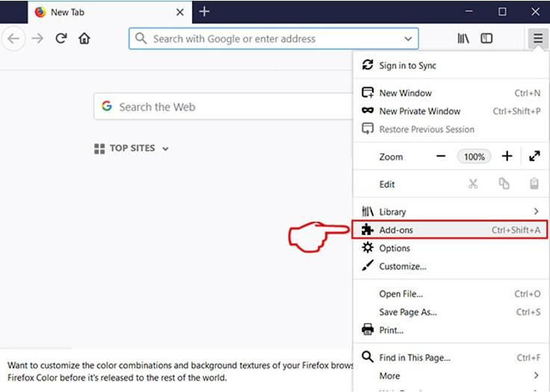Expand the address bar history dropdown
Image resolution: width=550 pixels, height=392 pixels.
coord(408,39)
